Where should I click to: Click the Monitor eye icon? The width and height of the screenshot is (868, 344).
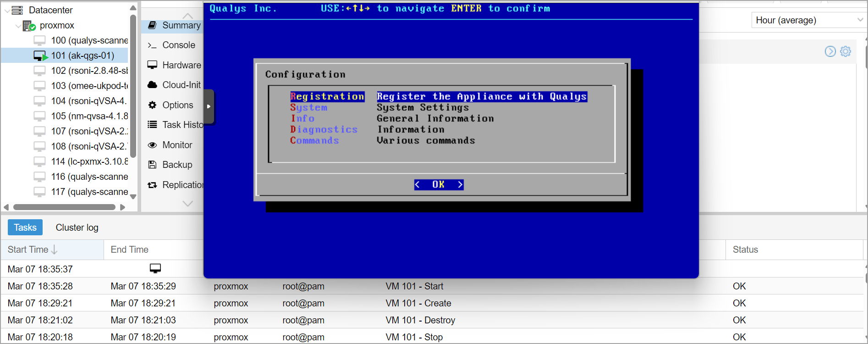(152, 145)
